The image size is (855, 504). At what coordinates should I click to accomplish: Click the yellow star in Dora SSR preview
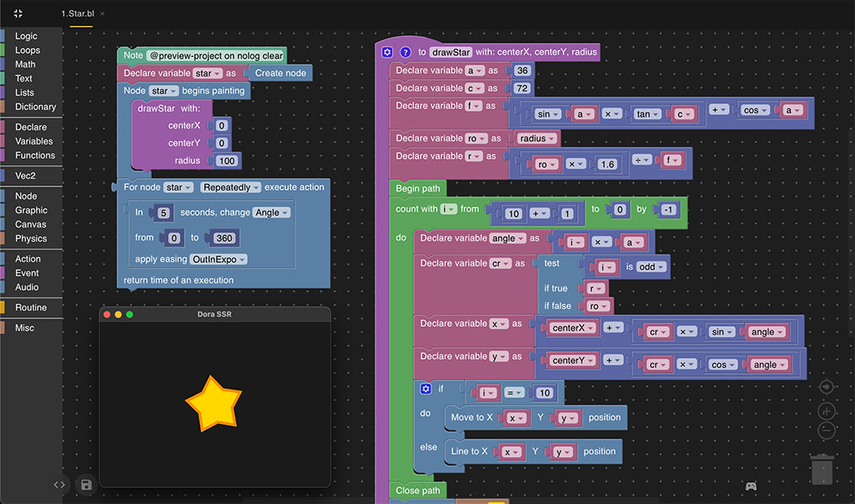(213, 404)
